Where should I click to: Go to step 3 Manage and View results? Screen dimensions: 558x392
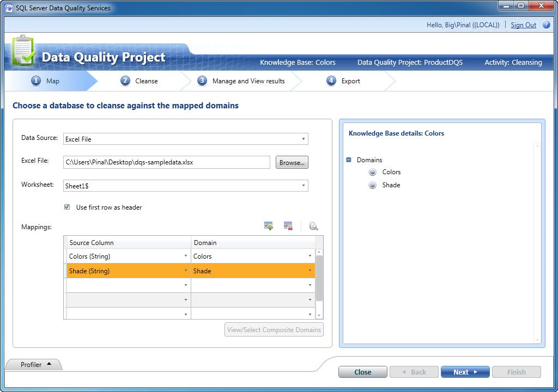point(241,81)
